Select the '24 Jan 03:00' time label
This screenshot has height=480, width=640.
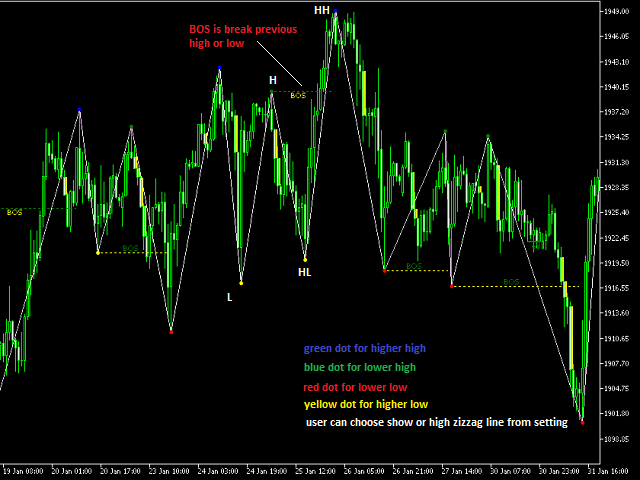pyautogui.click(x=218, y=471)
